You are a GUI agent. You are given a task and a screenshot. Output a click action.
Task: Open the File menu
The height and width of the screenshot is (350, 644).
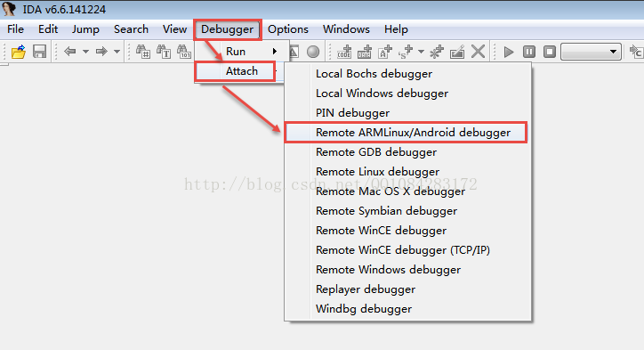pos(16,29)
